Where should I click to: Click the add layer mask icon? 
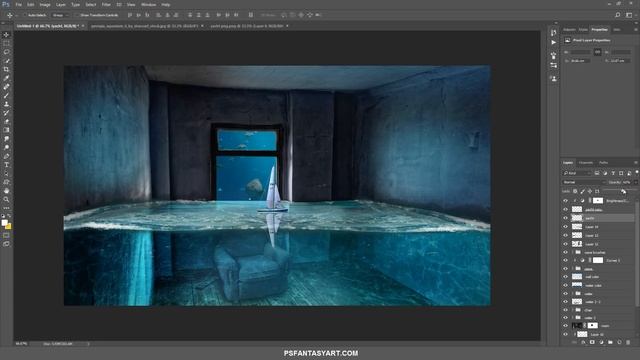tap(592, 342)
